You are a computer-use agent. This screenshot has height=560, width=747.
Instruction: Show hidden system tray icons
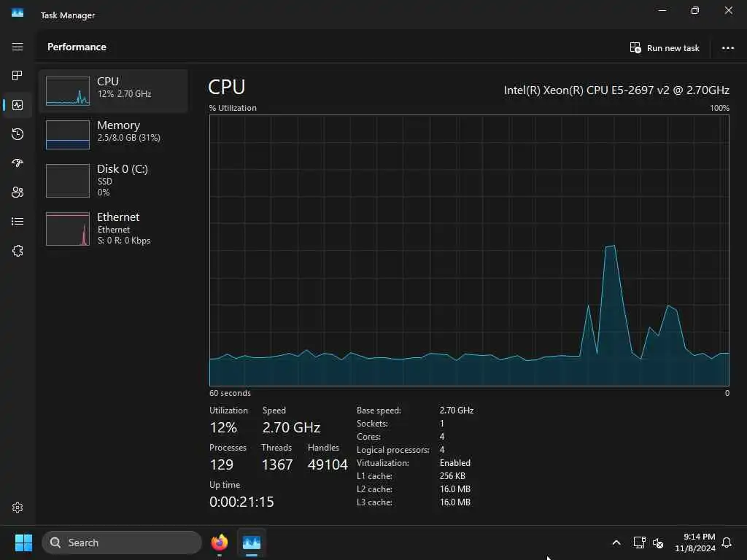pos(616,542)
